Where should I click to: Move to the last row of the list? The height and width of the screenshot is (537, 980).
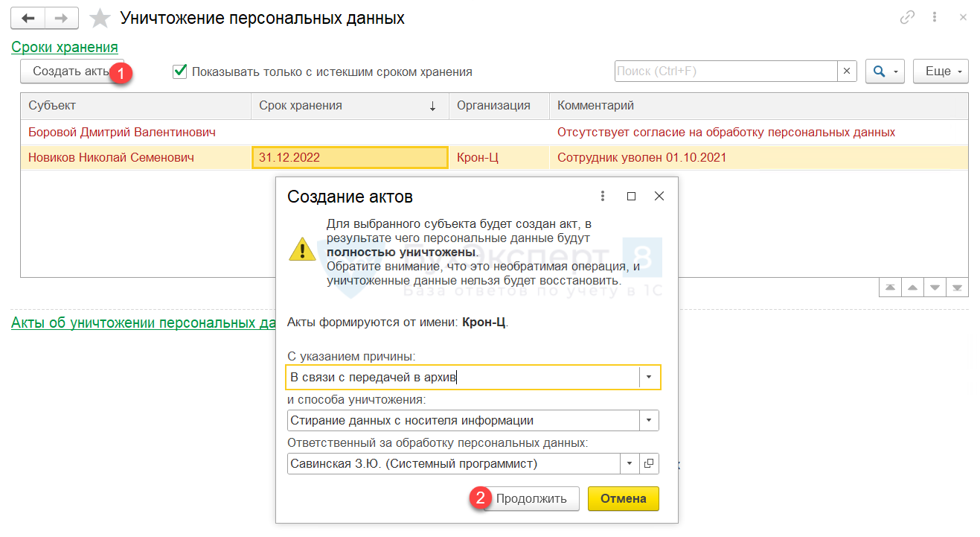(x=958, y=288)
